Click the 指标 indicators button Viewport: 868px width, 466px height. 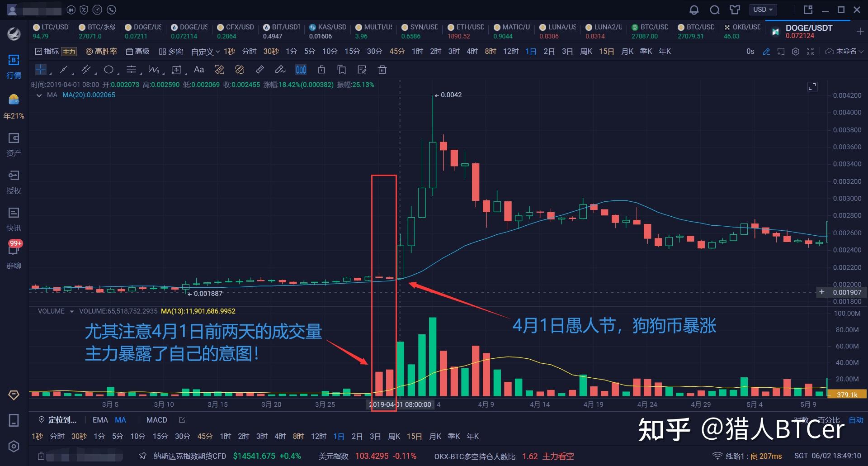[47, 52]
